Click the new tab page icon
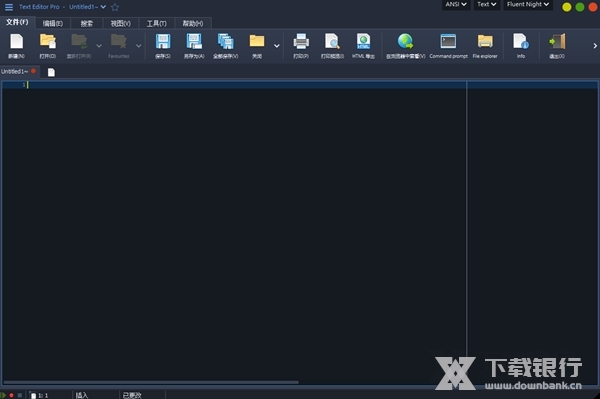Image resolution: width=600 pixels, height=399 pixels. pyautogui.click(x=51, y=72)
